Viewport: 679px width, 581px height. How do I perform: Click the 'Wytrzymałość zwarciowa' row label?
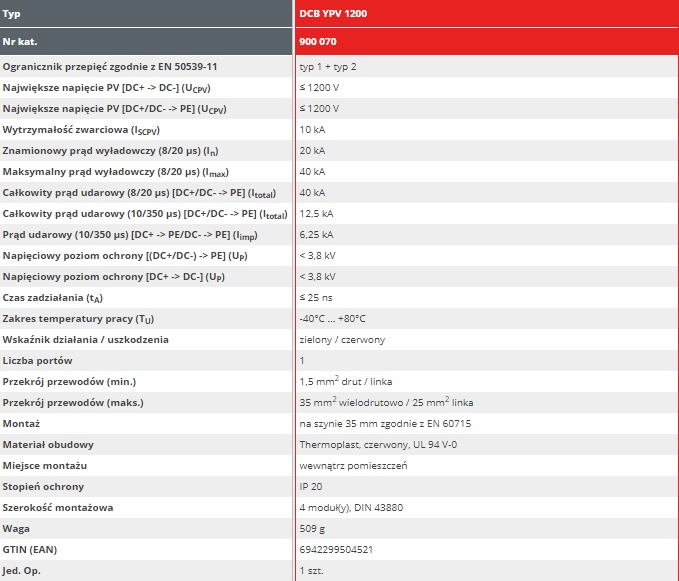coord(81,130)
